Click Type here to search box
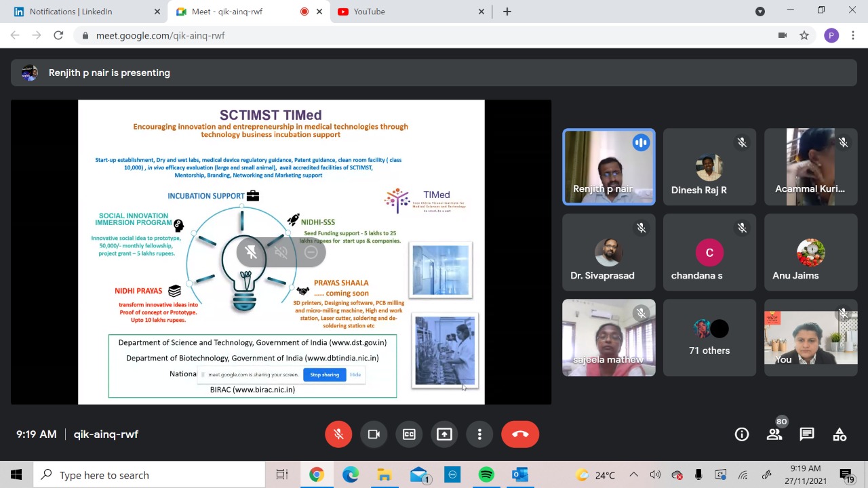 coord(149,475)
